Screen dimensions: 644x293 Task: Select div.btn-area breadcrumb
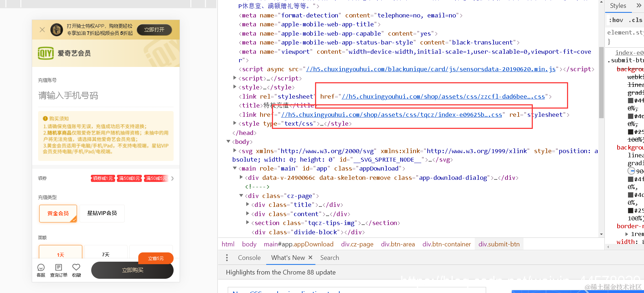click(398, 244)
